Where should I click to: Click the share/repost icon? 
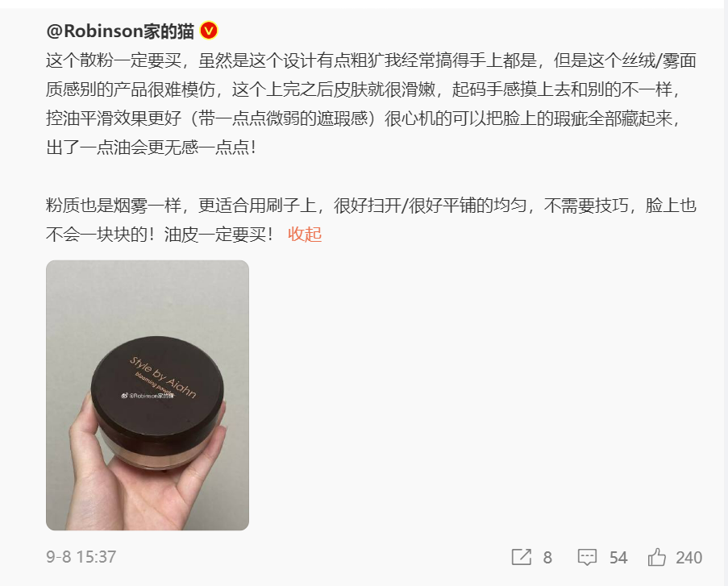(521, 557)
